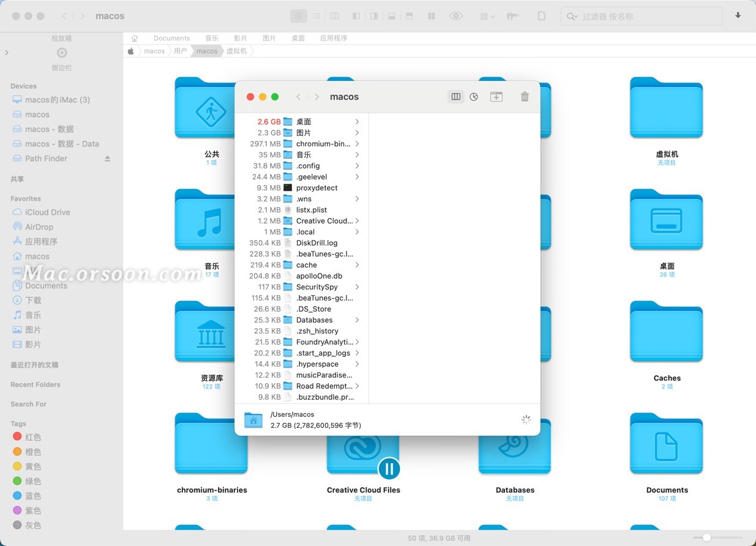Toggle the bottom shelf pane
The height and width of the screenshot is (546, 756).
tap(392, 16)
